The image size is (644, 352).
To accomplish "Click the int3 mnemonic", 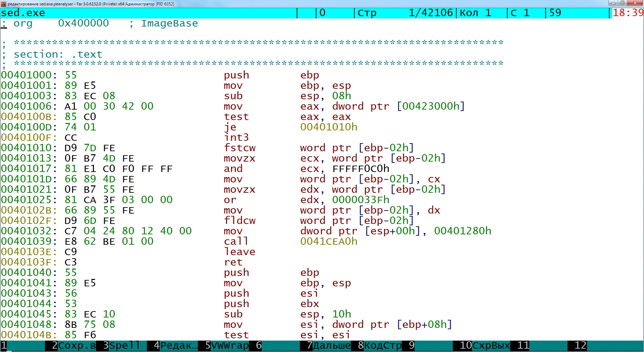I will [x=236, y=137].
